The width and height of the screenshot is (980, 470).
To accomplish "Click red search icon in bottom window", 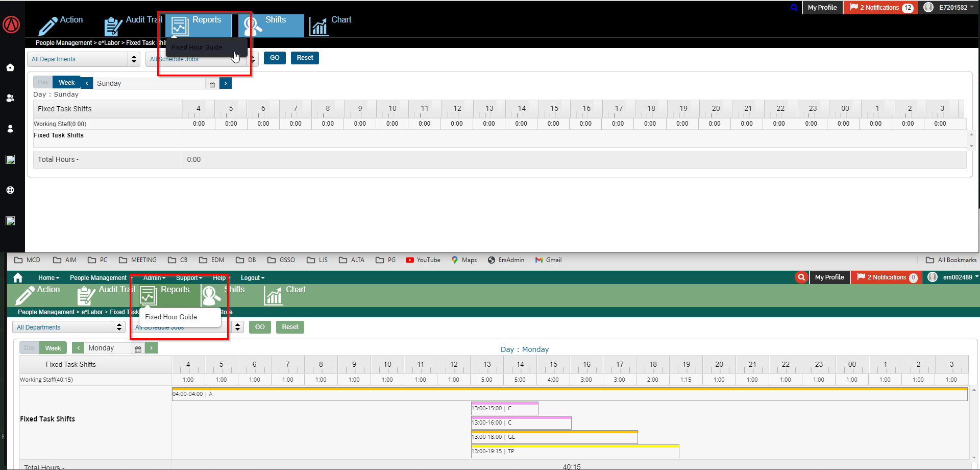I will (x=801, y=277).
